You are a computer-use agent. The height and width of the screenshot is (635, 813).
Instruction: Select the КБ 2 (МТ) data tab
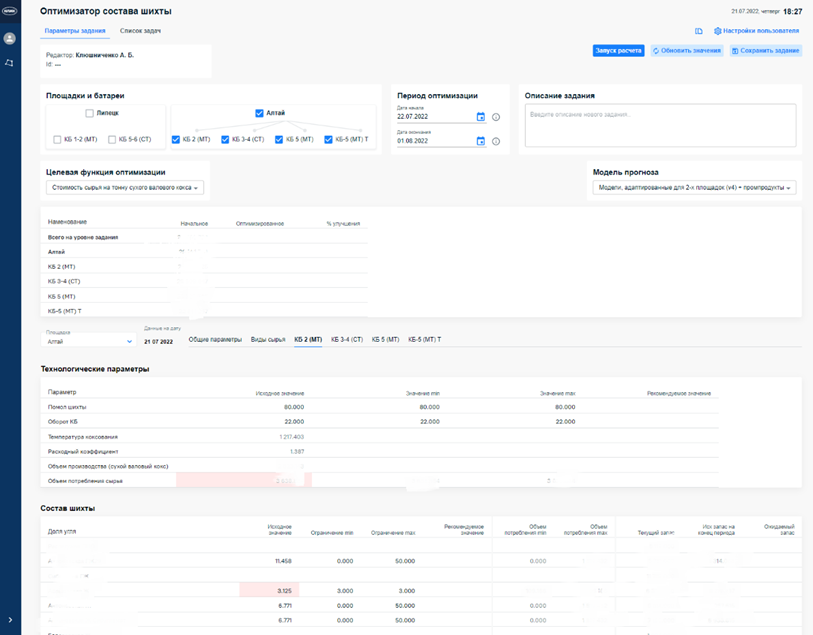tap(308, 340)
